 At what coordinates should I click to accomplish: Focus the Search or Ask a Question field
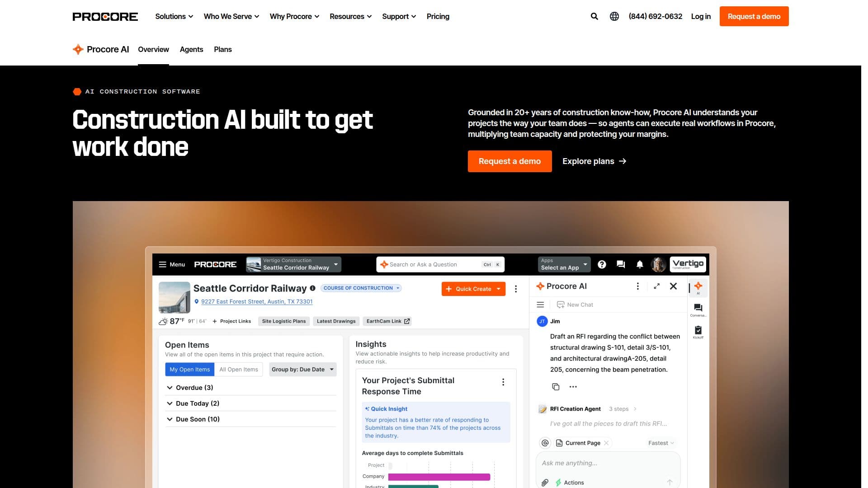tap(440, 264)
